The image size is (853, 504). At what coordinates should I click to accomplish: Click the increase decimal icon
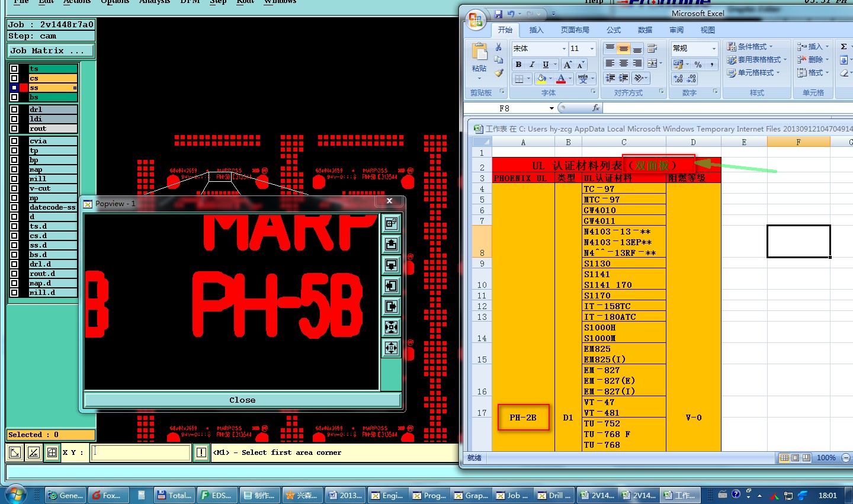(x=678, y=78)
